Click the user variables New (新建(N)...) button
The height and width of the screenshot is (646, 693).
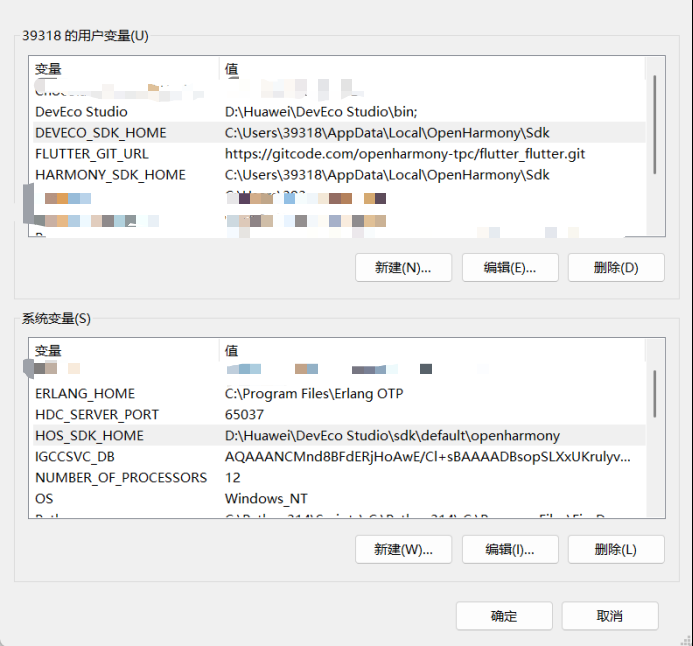(403, 267)
